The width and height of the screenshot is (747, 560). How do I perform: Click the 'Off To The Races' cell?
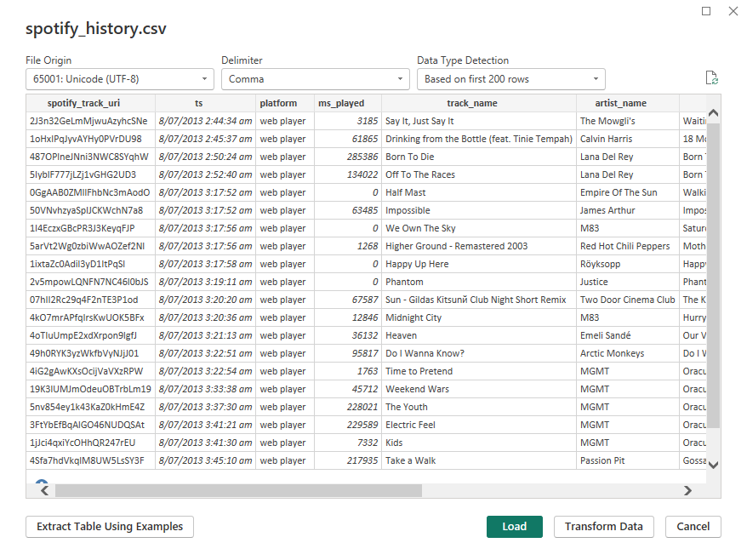(479, 175)
